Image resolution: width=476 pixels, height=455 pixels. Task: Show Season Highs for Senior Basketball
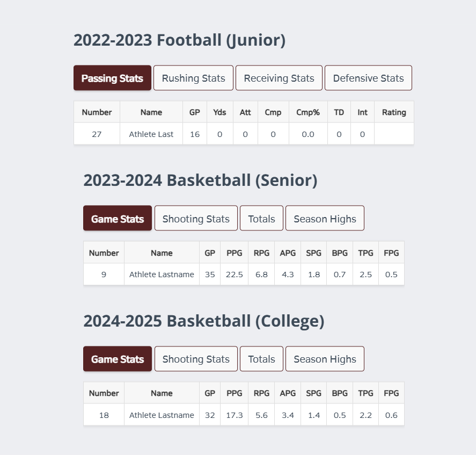click(325, 218)
